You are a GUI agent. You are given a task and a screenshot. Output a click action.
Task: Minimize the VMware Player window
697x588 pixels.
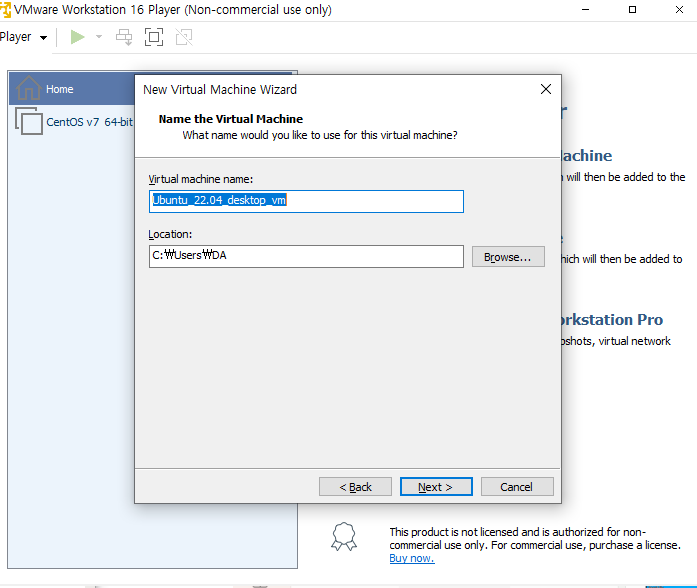[x=585, y=9]
